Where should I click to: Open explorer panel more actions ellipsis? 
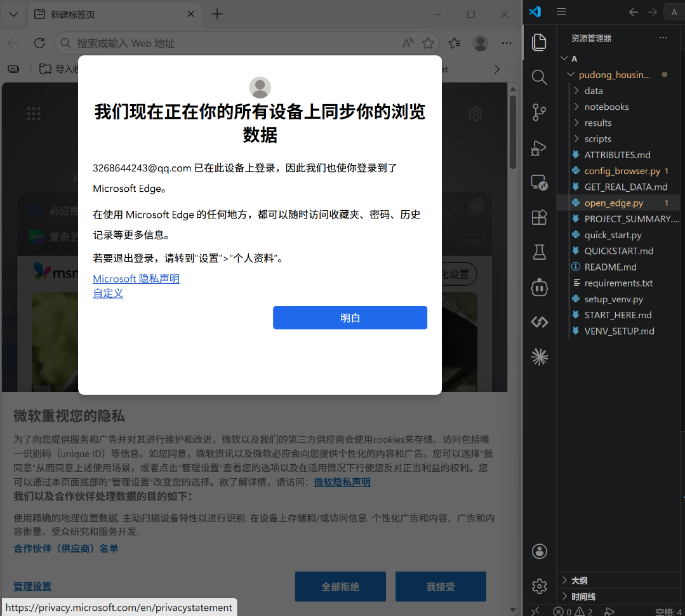pos(663,37)
